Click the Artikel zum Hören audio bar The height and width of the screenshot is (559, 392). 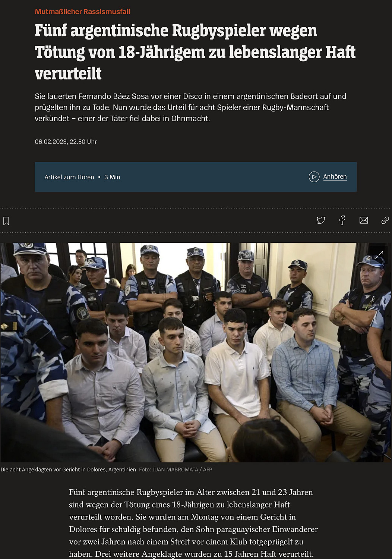point(196,177)
